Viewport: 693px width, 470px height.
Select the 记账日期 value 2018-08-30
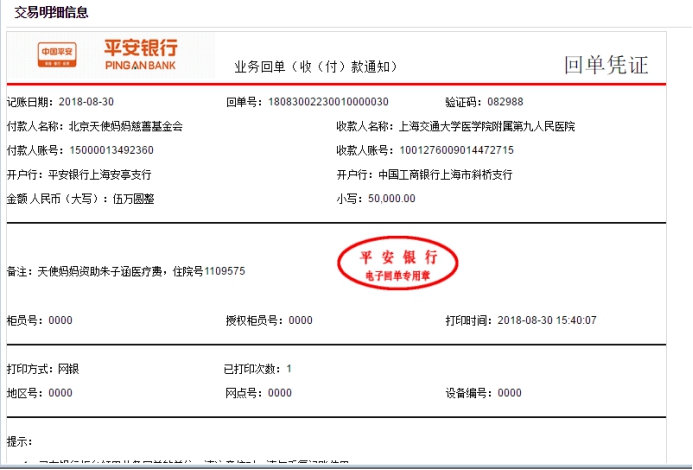86,102
